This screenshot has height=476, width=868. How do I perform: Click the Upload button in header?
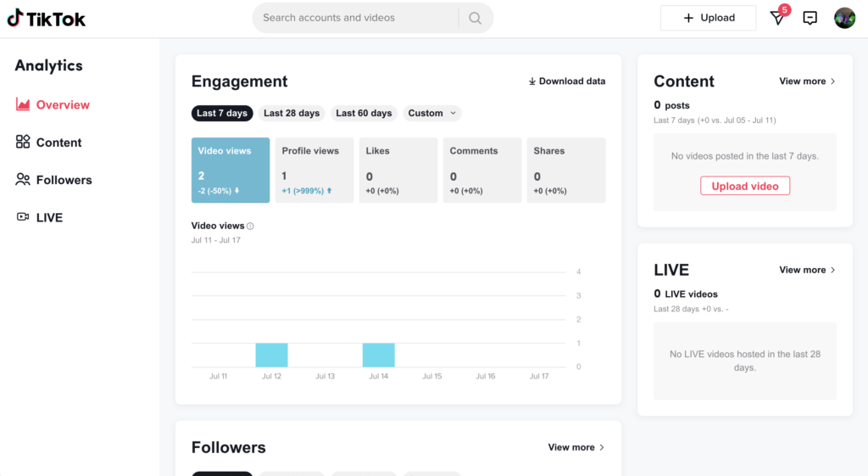[x=709, y=18]
